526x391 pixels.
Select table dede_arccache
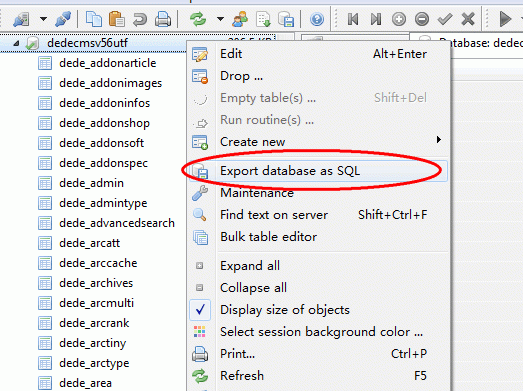pos(98,263)
